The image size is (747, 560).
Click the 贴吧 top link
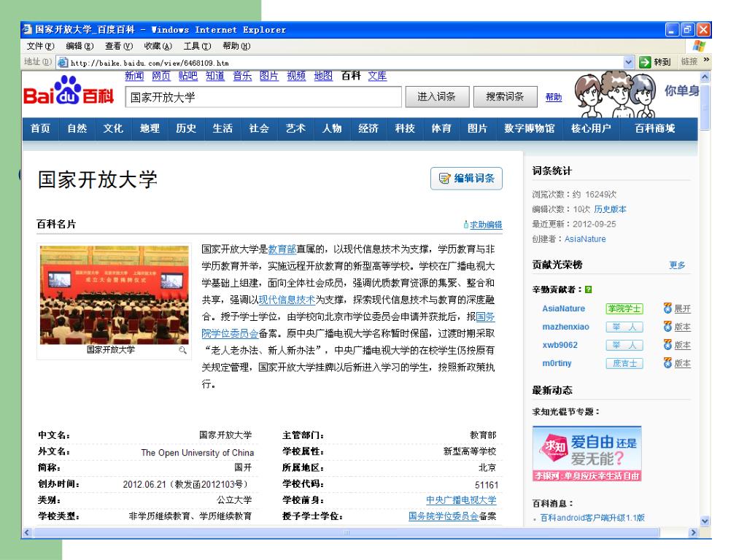188,76
